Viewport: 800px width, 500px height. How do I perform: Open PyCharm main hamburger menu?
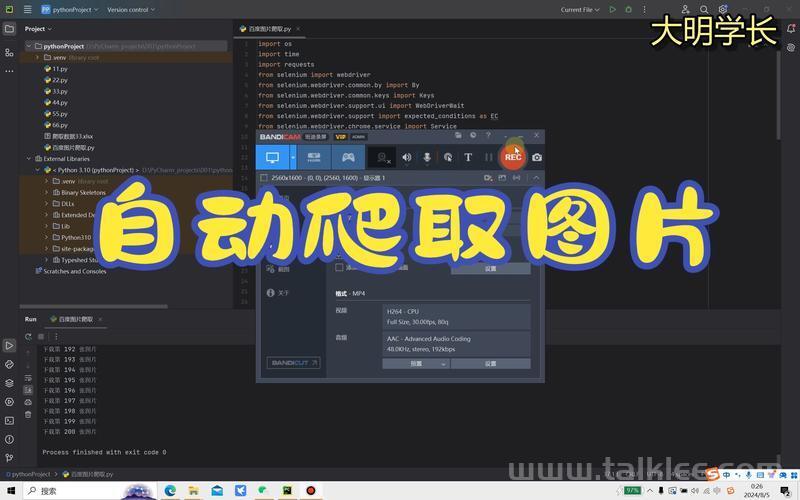28,9
